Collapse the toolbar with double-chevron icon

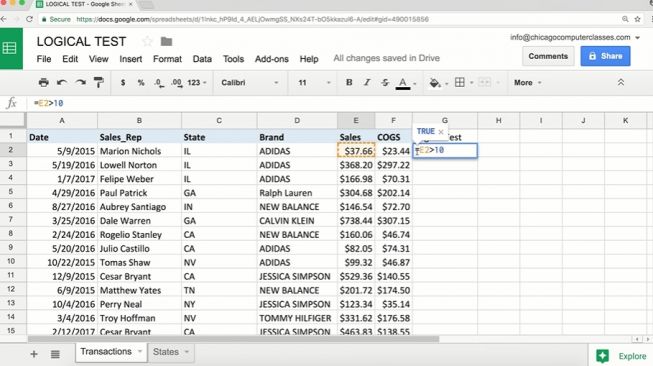click(x=621, y=82)
